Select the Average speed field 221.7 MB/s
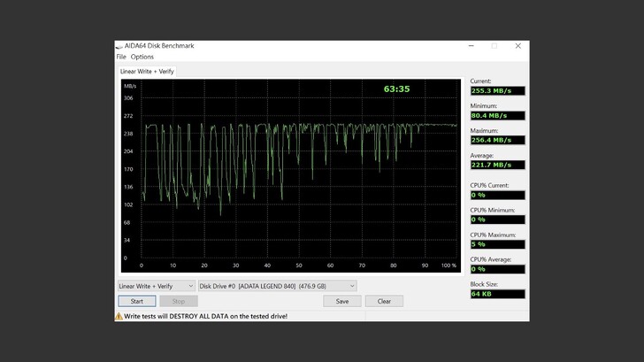 click(496, 165)
